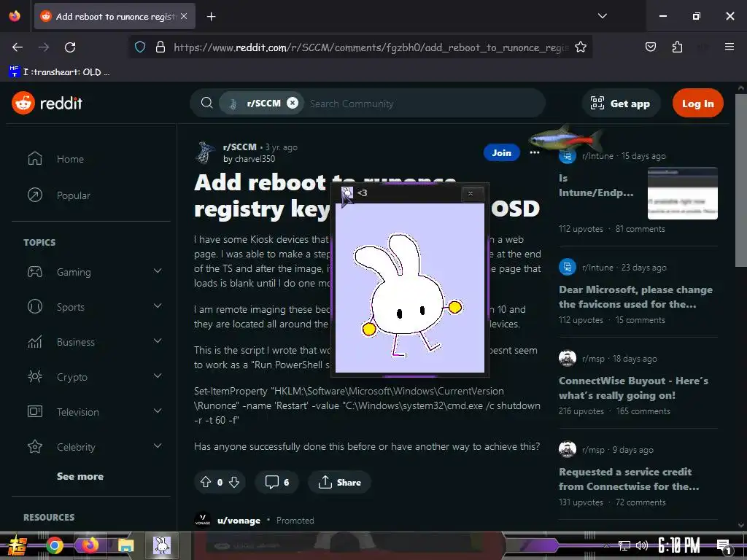Click r/msp link 18 days ago
The image size is (747, 560).
pyautogui.click(x=593, y=359)
